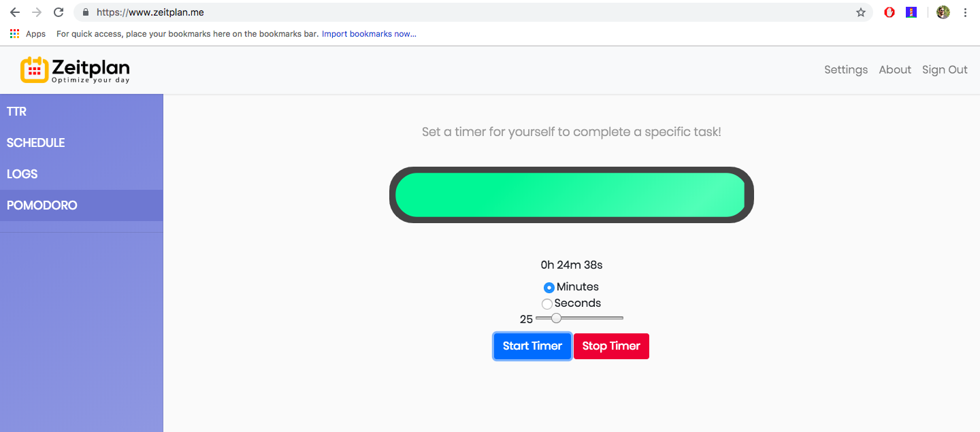Bookmark this page with the star icon
Image resolution: width=980 pixels, height=432 pixels.
(861, 12)
